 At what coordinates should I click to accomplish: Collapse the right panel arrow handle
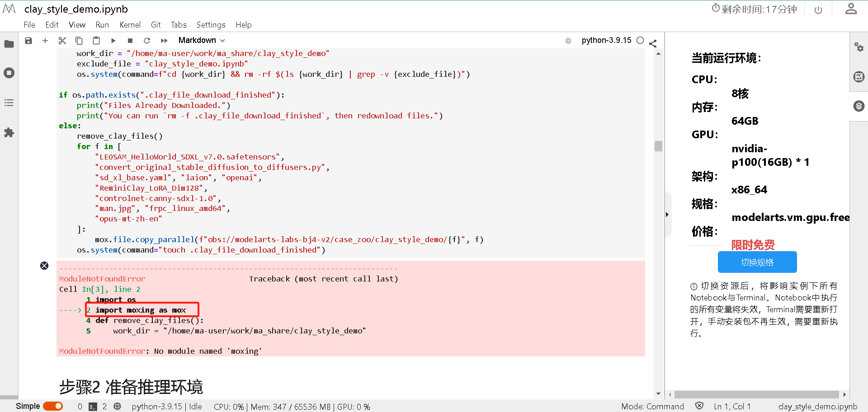pos(667,215)
